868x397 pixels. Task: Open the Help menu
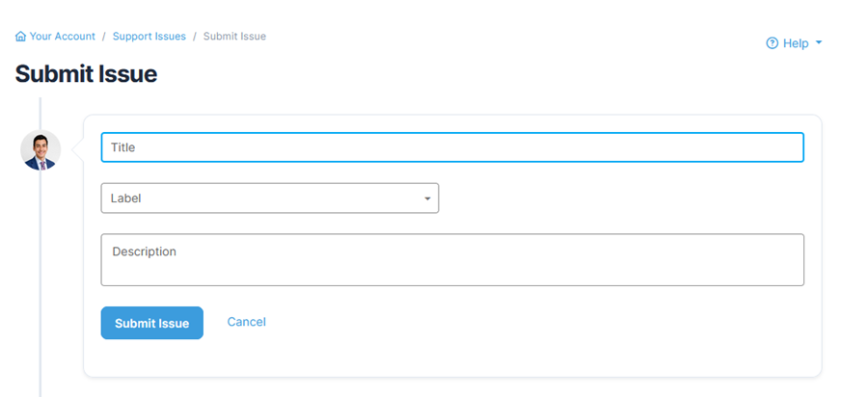click(795, 43)
